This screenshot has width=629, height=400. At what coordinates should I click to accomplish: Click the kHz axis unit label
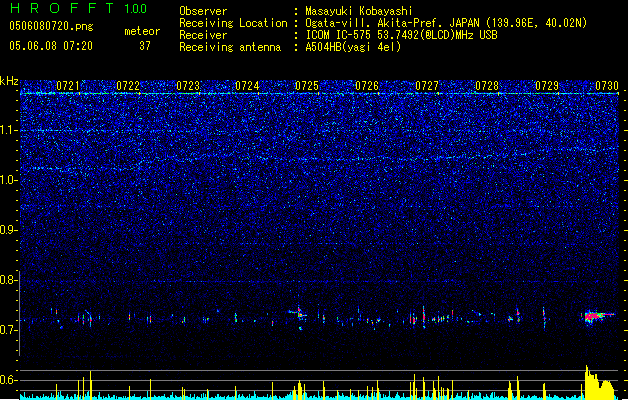pyautogui.click(x=9, y=81)
